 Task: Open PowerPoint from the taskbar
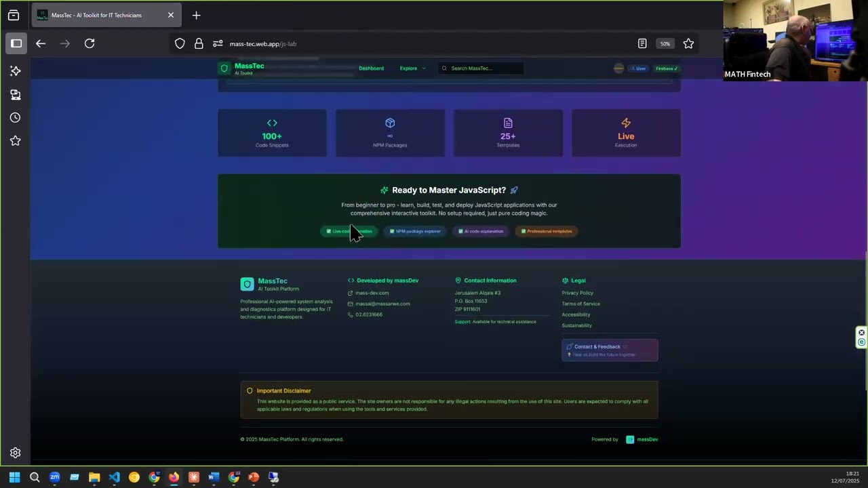(x=254, y=477)
